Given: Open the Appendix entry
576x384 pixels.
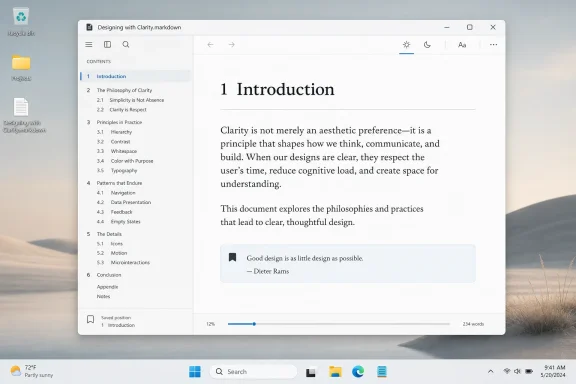Looking at the screenshot, I should pyautogui.click(x=107, y=287).
